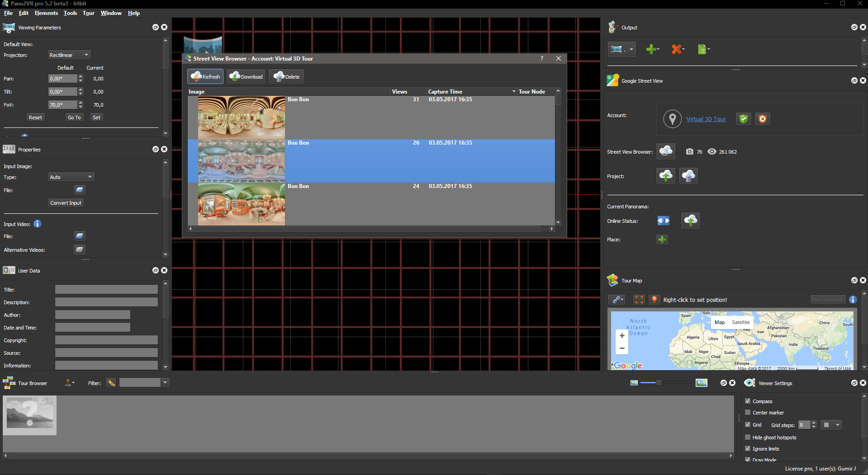Click the Description field in User Data
The width and height of the screenshot is (868, 475).
106,302
